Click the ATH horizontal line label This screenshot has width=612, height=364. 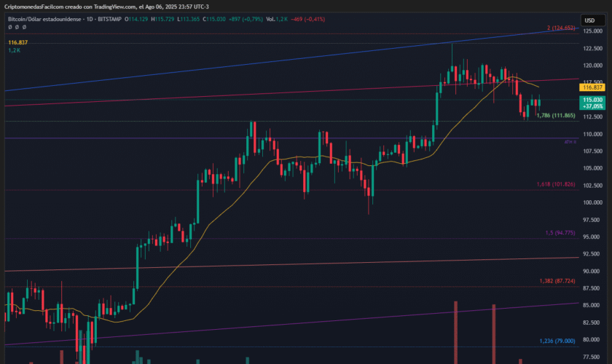(x=570, y=142)
